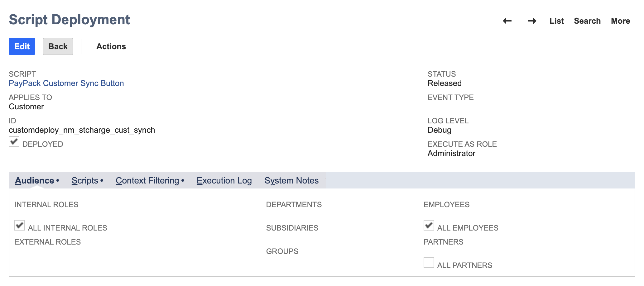This screenshot has width=644, height=286.
Task: Switch to the Scripts tab
Action: (85, 180)
